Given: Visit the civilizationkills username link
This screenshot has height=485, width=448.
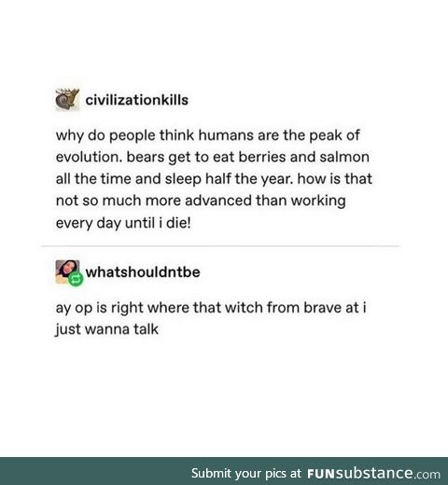Looking at the screenshot, I should (137, 100).
